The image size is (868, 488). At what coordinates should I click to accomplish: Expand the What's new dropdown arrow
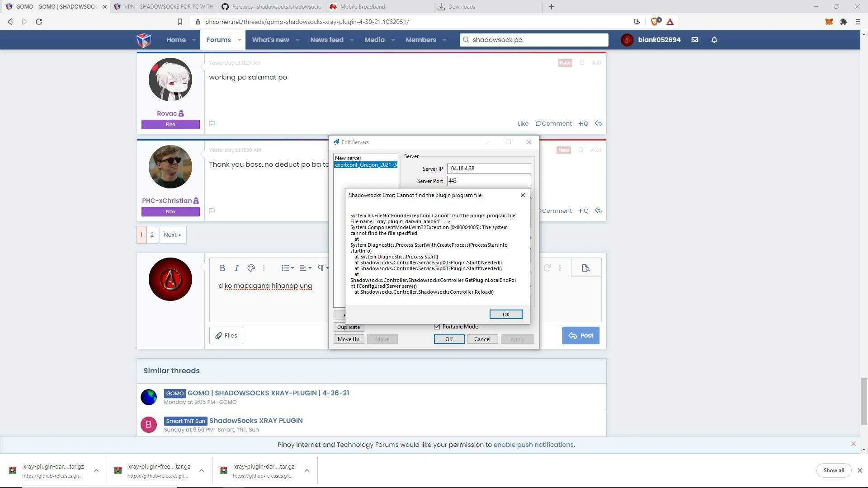click(297, 40)
